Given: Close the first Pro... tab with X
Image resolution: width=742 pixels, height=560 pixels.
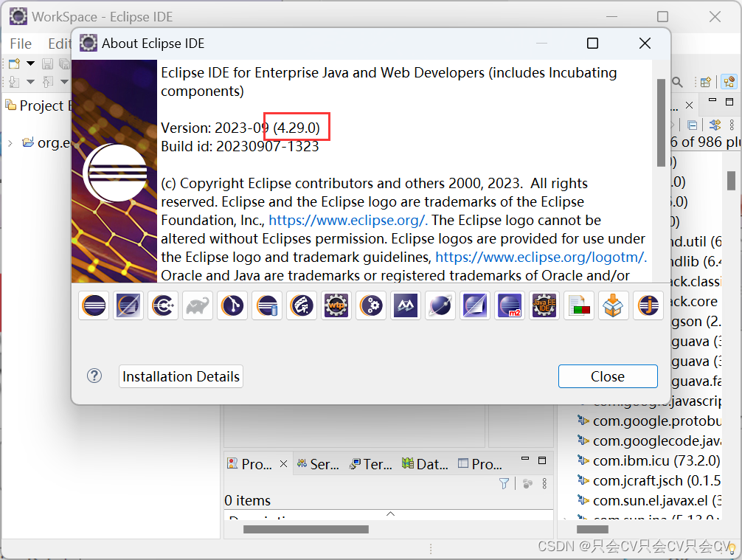Looking at the screenshot, I should [283, 464].
